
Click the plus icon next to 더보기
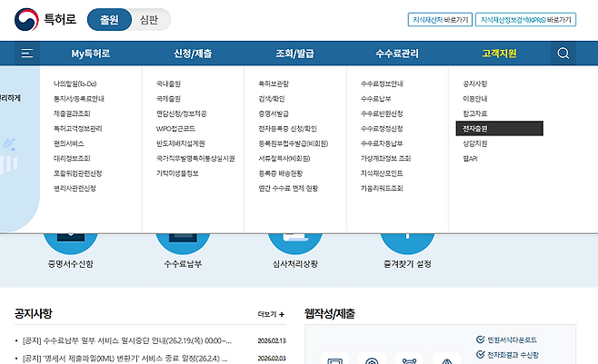click(x=282, y=314)
